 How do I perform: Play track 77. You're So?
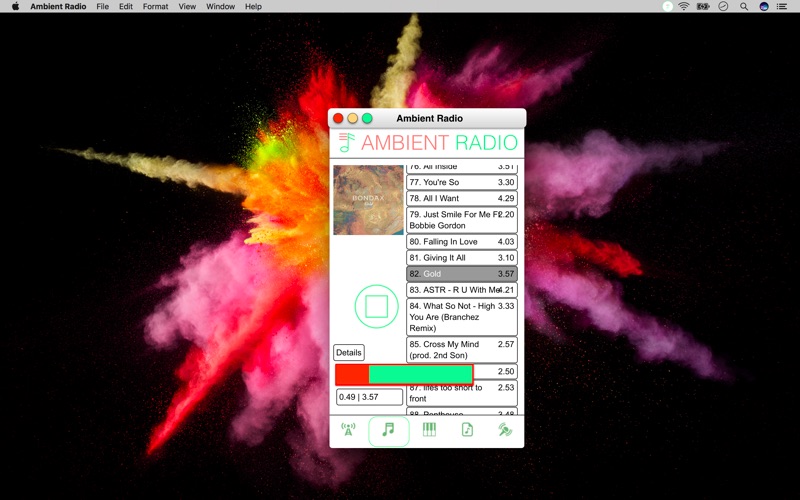[x=462, y=182]
